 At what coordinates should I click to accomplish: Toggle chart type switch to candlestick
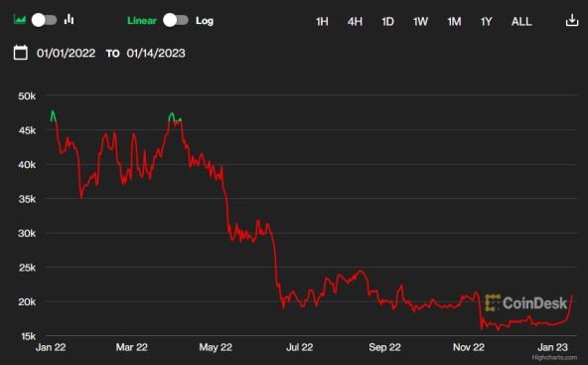(45, 20)
